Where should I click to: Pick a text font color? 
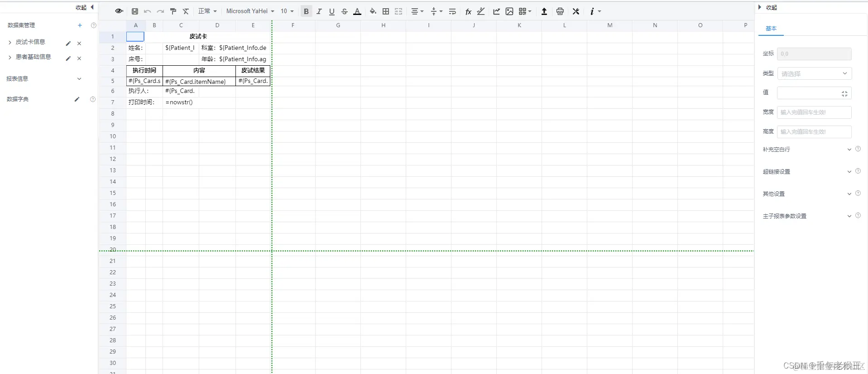[x=357, y=11]
